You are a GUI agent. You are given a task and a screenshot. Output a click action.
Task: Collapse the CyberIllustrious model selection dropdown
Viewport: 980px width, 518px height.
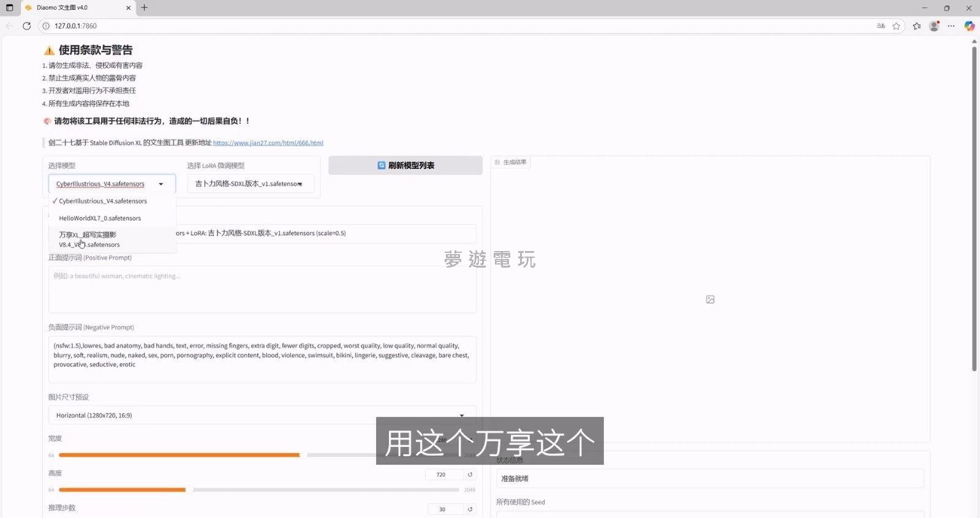tap(160, 184)
